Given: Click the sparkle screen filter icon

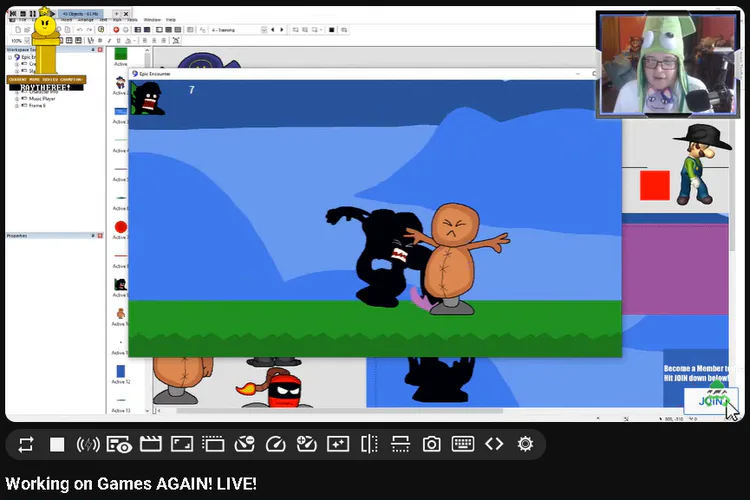Looking at the screenshot, I should tap(338, 444).
